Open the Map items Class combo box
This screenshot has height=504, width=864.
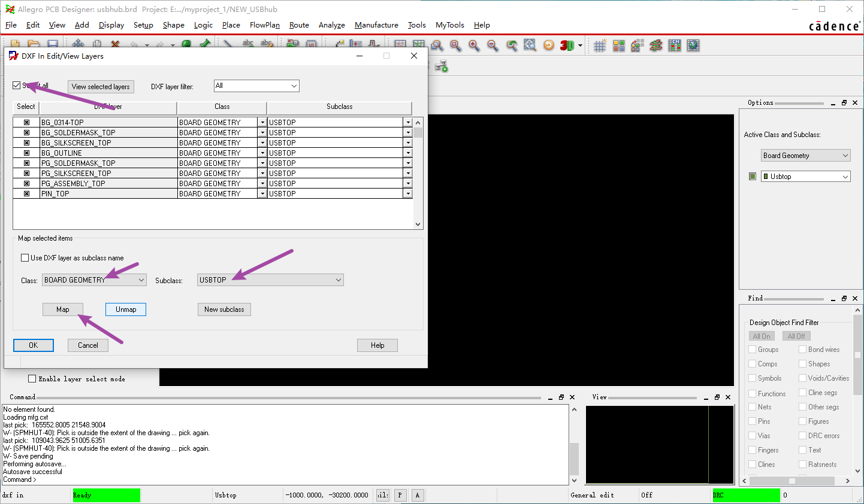click(94, 280)
